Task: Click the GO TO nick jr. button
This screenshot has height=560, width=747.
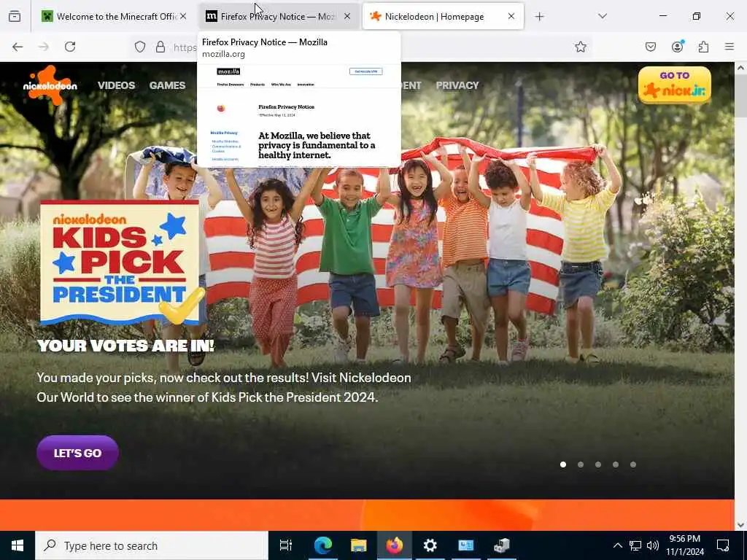Action: (x=675, y=85)
